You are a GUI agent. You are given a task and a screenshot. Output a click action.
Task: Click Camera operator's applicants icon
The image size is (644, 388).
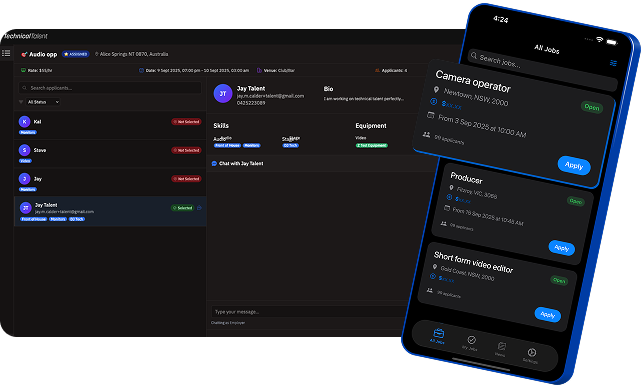[426, 135]
